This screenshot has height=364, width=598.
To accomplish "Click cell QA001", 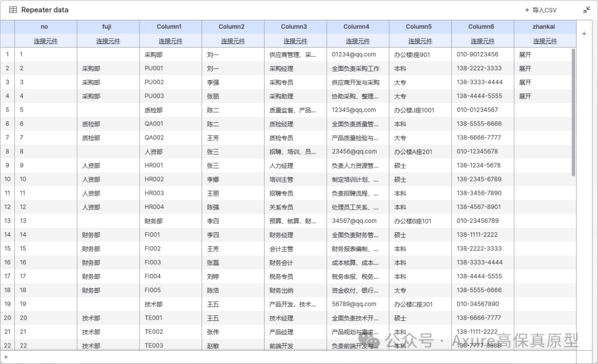I will click(171, 124).
